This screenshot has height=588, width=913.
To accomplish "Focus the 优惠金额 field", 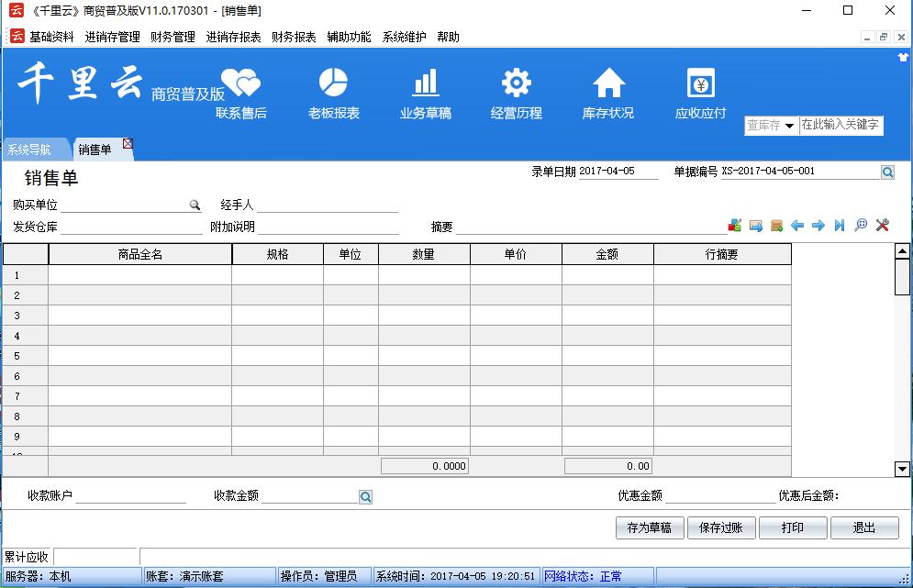I will pos(720,496).
